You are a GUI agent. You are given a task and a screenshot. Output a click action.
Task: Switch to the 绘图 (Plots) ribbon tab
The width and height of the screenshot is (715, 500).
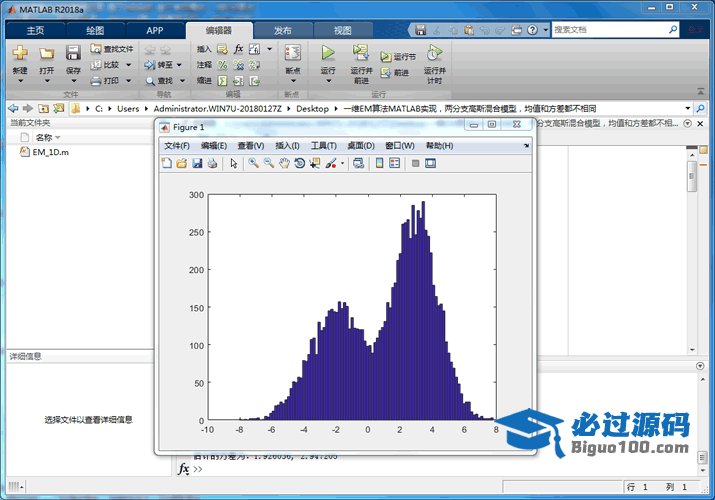pos(95,30)
